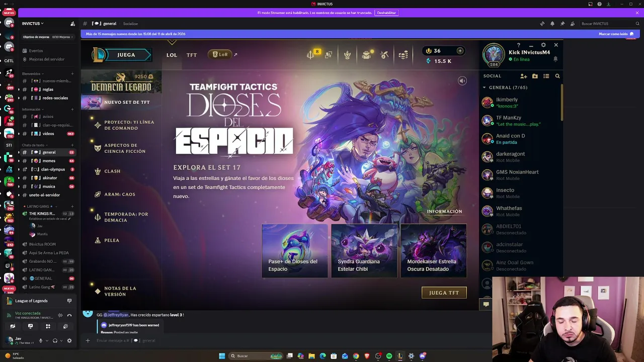Select ARAM: Caos menu item
Image resolution: width=644 pixels, height=362 pixels.
coord(120,195)
